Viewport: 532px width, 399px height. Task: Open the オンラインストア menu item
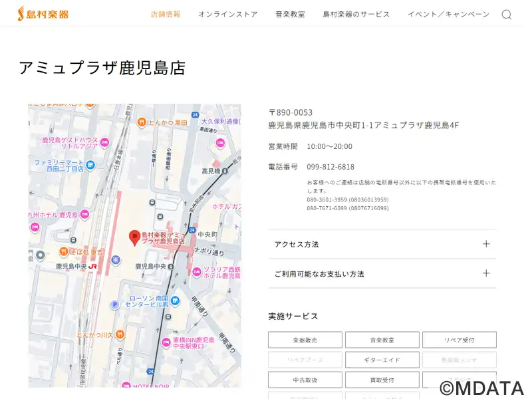227,14
